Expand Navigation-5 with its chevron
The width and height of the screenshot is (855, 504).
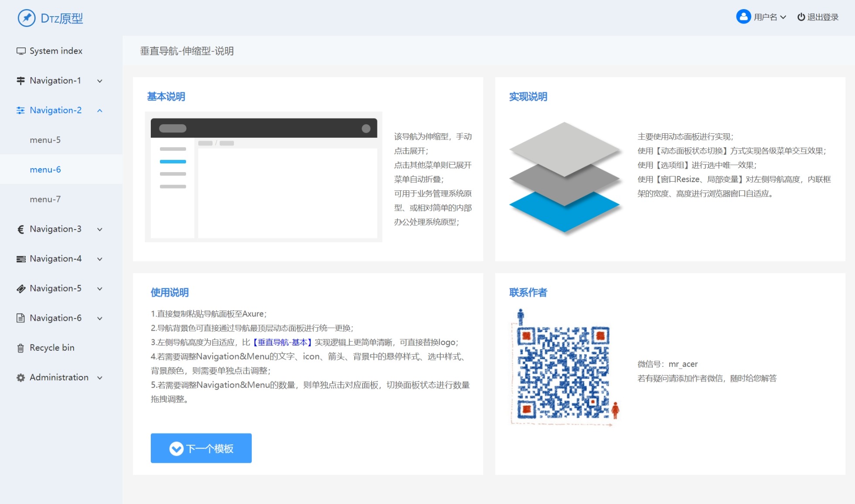pyautogui.click(x=100, y=289)
